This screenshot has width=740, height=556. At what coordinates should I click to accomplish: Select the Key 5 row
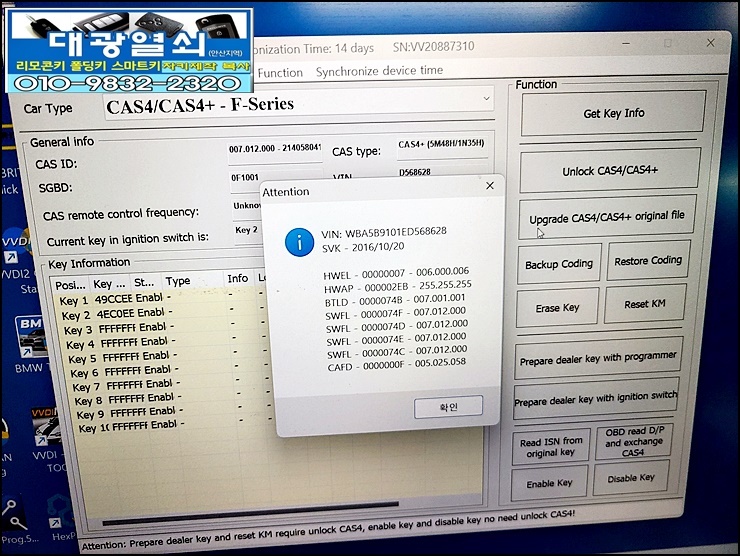point(168,357)
